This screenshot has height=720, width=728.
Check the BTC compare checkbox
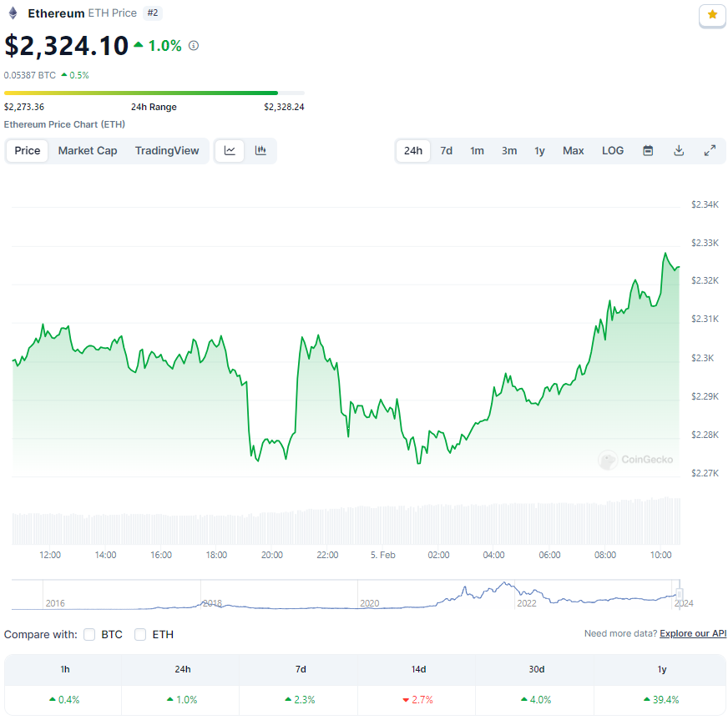89,634
